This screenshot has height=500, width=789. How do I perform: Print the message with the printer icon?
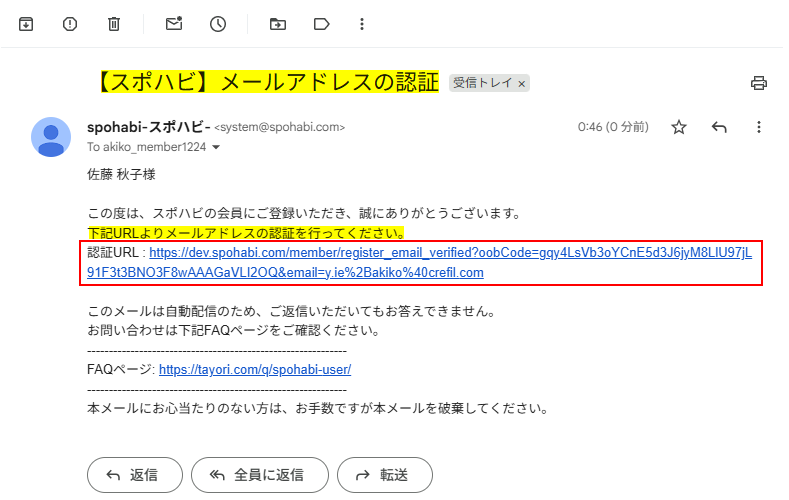pyautogui.click(x=759, y=83)
